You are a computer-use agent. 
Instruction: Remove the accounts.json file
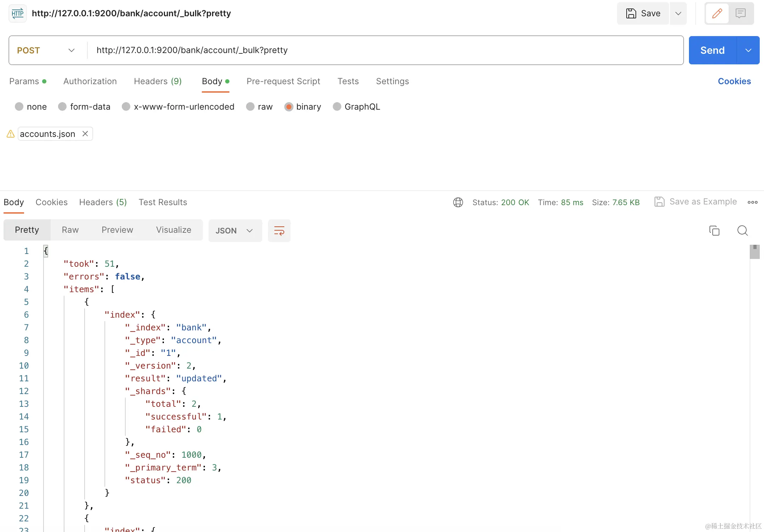(85, 134)
